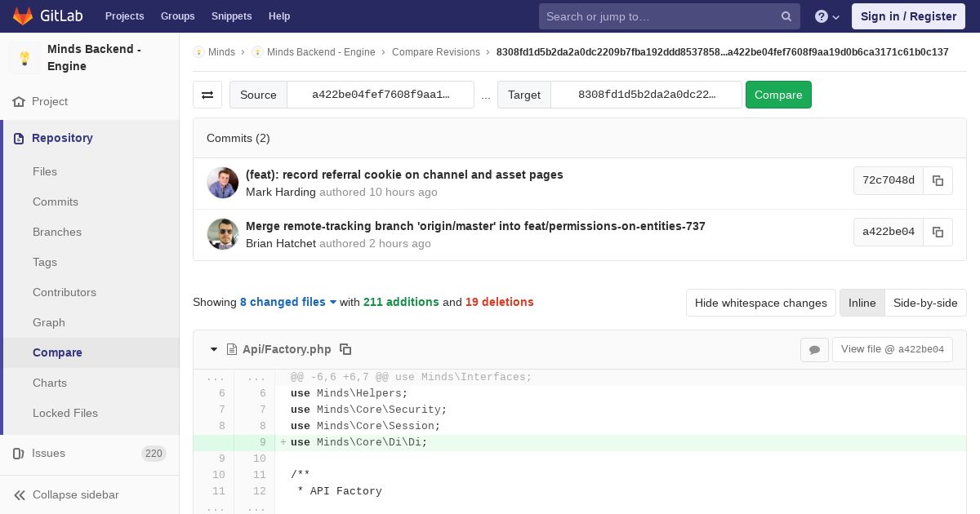The image size is (980, 514).
Task: Open the Groups menu in navbar
Action: (177, 16)
